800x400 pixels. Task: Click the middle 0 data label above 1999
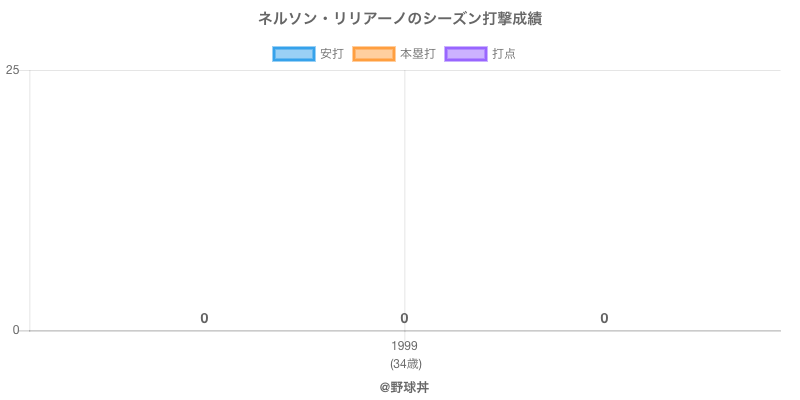(x=404, y=318)
